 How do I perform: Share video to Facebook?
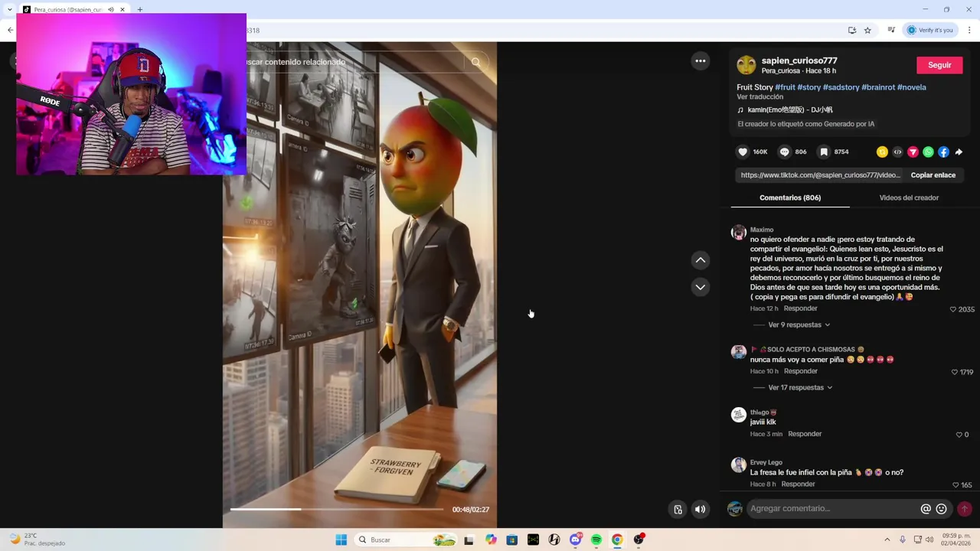click(943, 152)
